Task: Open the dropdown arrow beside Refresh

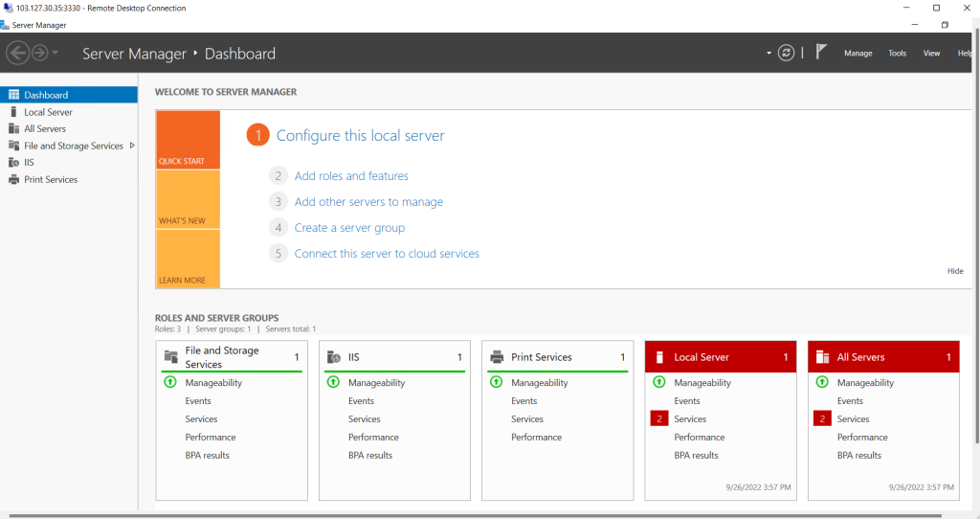Action: (768, 54)
